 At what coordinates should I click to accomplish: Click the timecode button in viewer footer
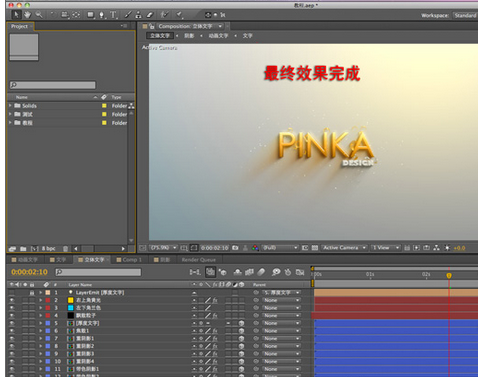pyautogui.click(x=215, y=248)
